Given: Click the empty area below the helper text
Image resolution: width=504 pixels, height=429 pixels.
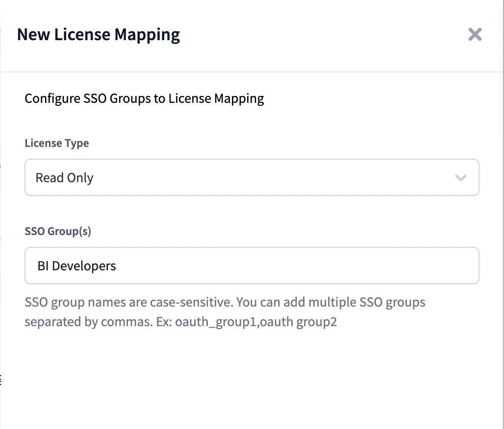Looking at the screenshot, I should 252,372.
